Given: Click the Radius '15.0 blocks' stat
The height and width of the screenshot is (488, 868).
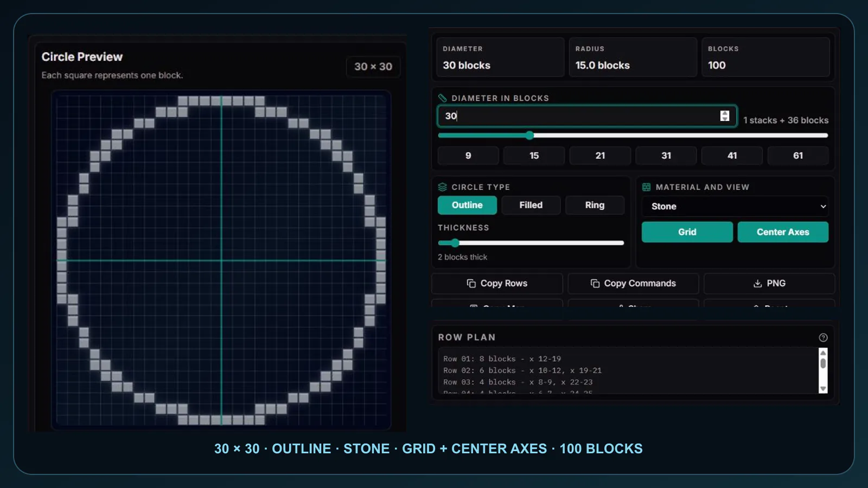Looking at the screenshot, I should click(x=633, y=57).
